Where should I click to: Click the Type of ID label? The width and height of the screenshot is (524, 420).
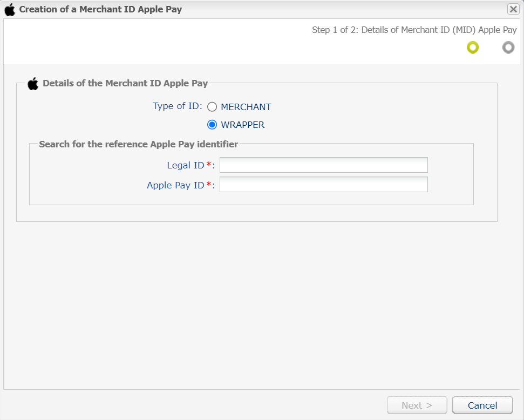coord(178,106)
